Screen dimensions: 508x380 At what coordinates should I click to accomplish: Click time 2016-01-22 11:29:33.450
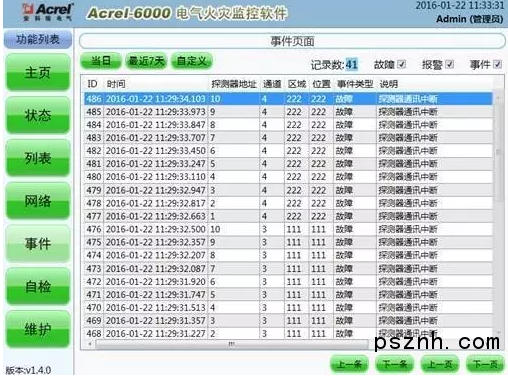coord(156,151)
